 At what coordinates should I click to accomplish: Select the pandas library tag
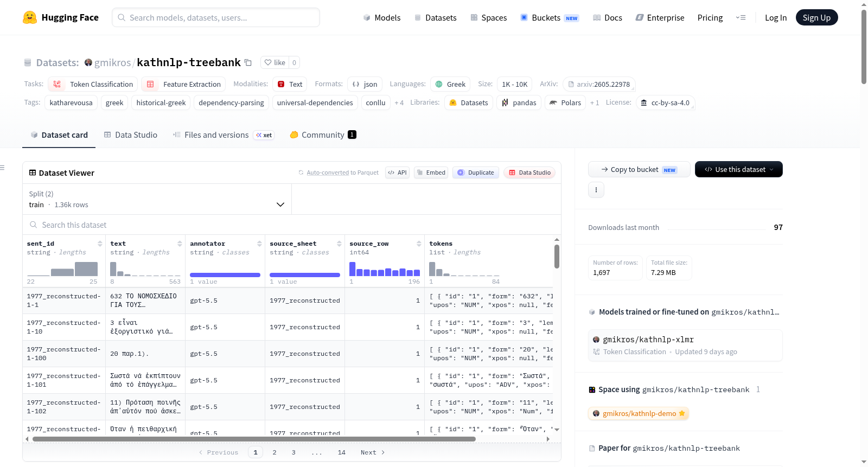pyautogui.click(x=519, y=103)
